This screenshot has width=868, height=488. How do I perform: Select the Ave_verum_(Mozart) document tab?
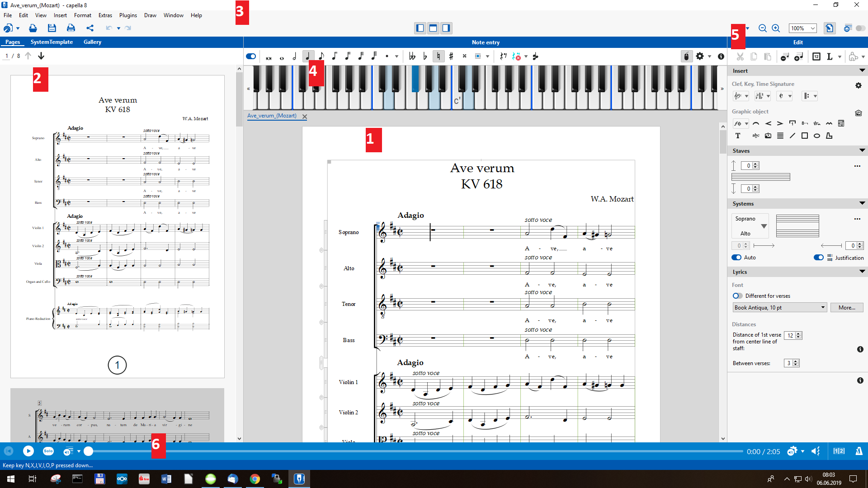[272, 116]
